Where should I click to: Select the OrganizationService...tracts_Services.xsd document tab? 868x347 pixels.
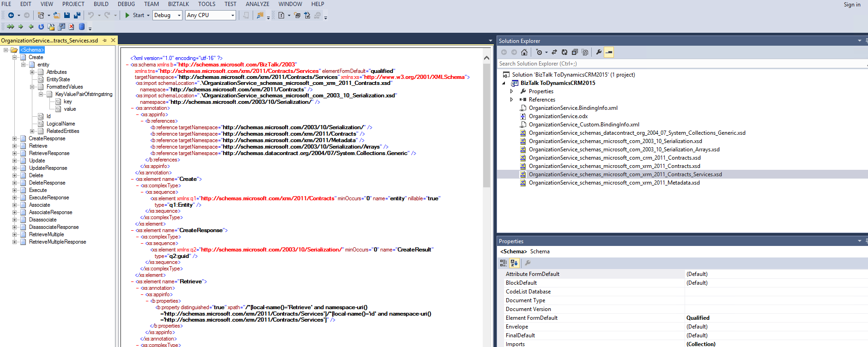click(49, 41)
